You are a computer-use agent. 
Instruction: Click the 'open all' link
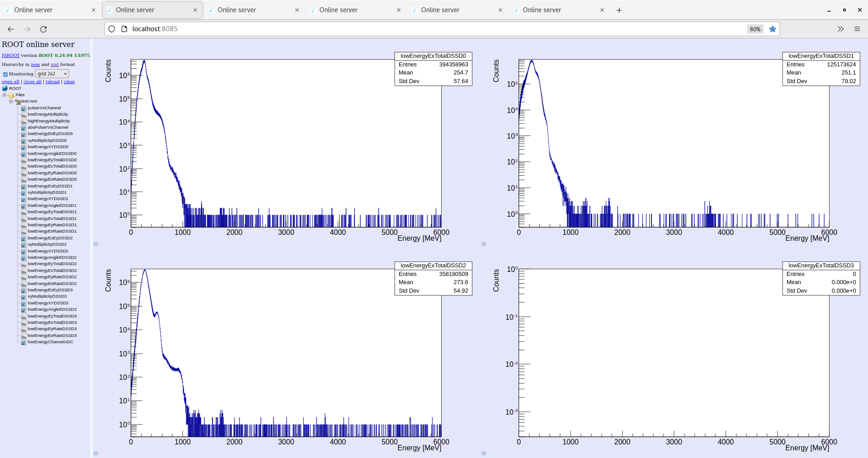click(10, 82)
